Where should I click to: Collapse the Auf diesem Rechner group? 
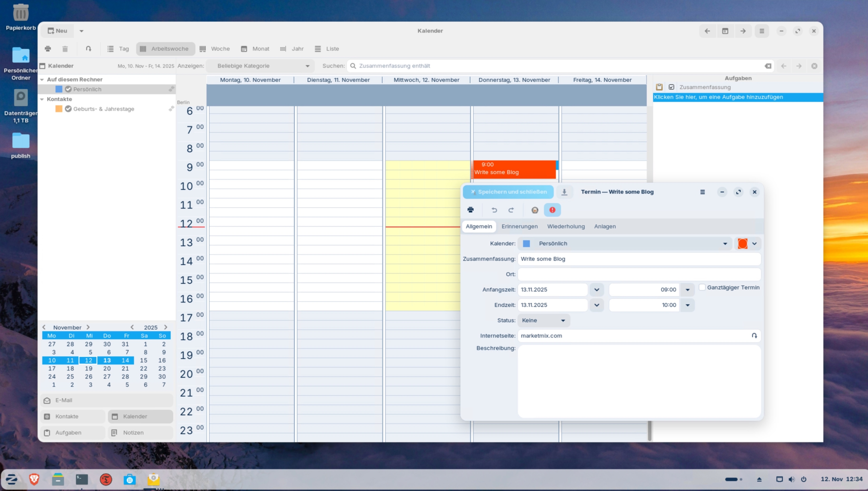point(42,79)
